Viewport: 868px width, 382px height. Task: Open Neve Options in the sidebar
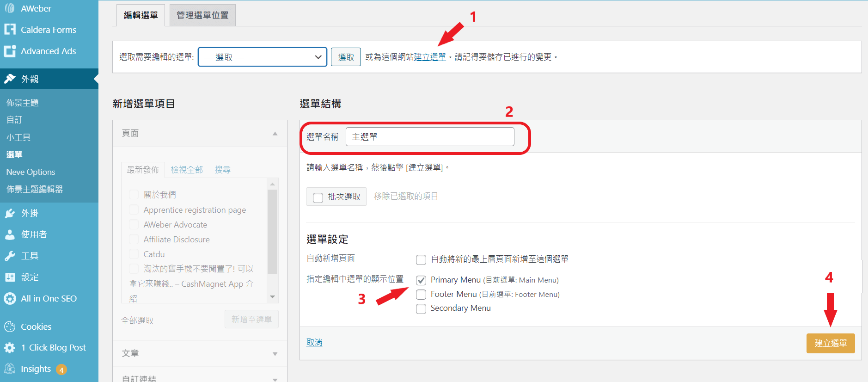(x=31, y=172)
